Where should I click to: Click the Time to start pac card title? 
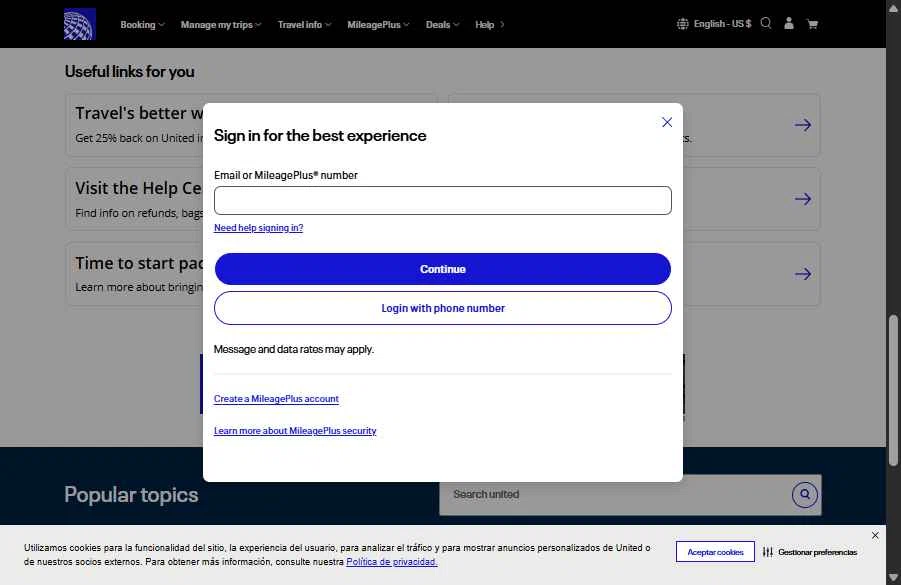(139, 263)
